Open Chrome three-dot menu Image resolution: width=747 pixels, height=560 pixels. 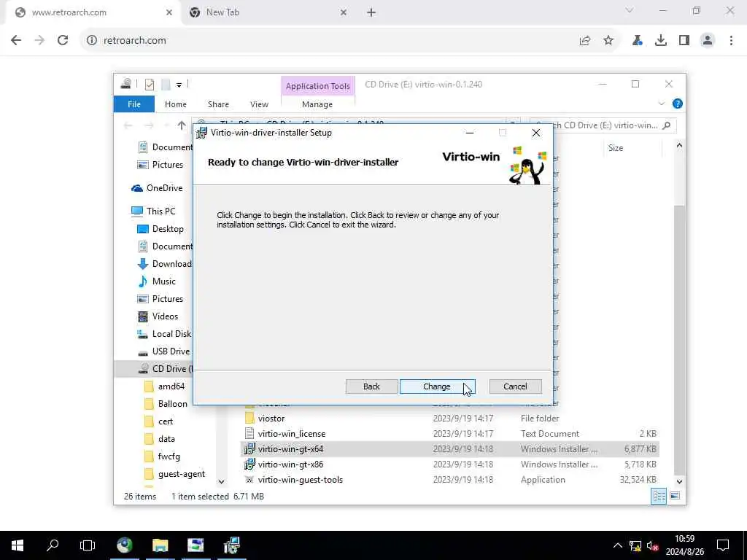[731, 41]
